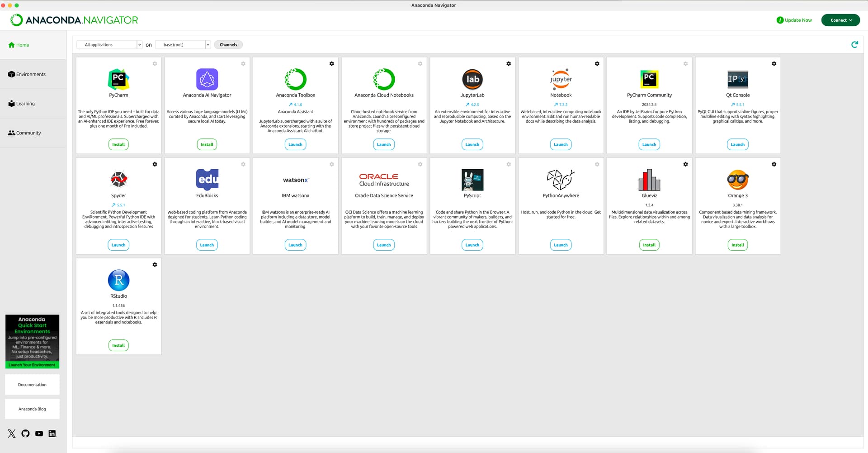Image resolution: width=868 pixels, height=453 pixels.
Task: Open settings gear on Spyder card
Action: 155,164
